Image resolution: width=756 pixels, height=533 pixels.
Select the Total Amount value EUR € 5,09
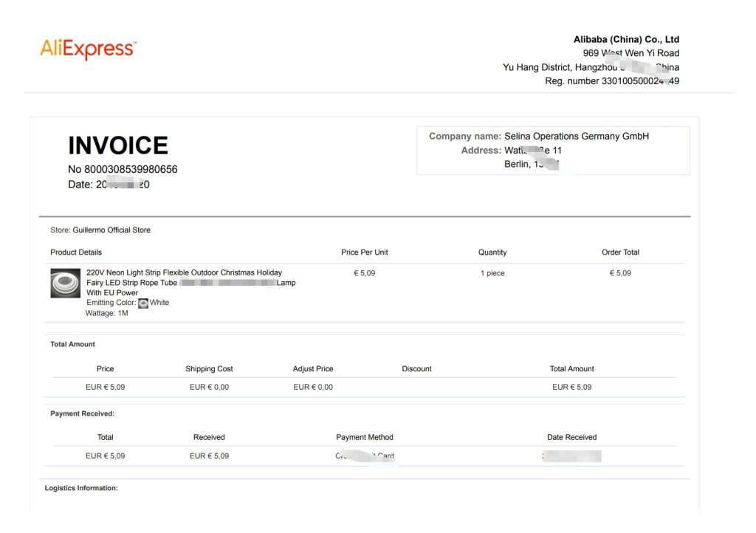point(572,387)
